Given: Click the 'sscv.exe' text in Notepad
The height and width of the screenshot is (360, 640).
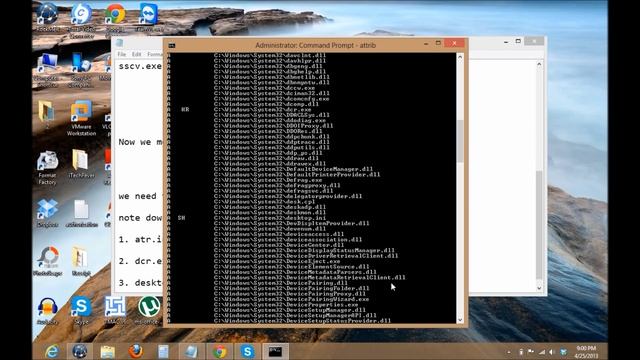Looking at the screenshot, I should [x=140, y=67].
